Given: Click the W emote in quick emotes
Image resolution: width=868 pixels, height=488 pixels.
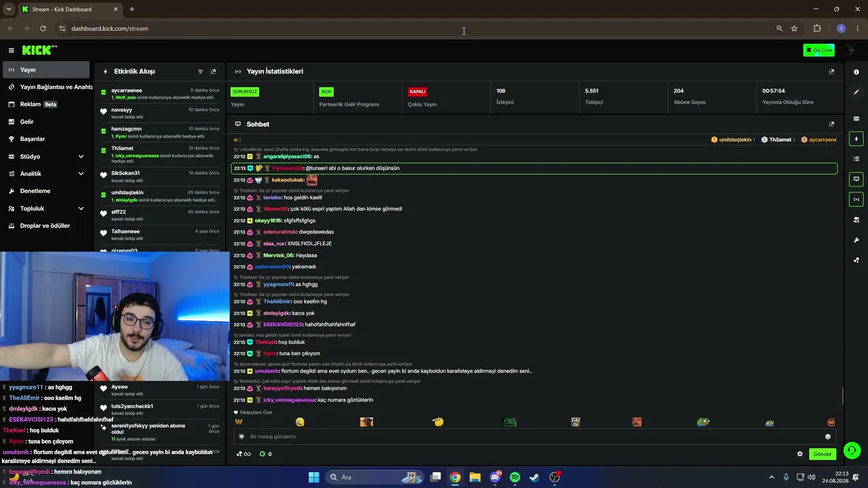Looking at the screenshot, I should pyautogui.click(x=239, y=422).
